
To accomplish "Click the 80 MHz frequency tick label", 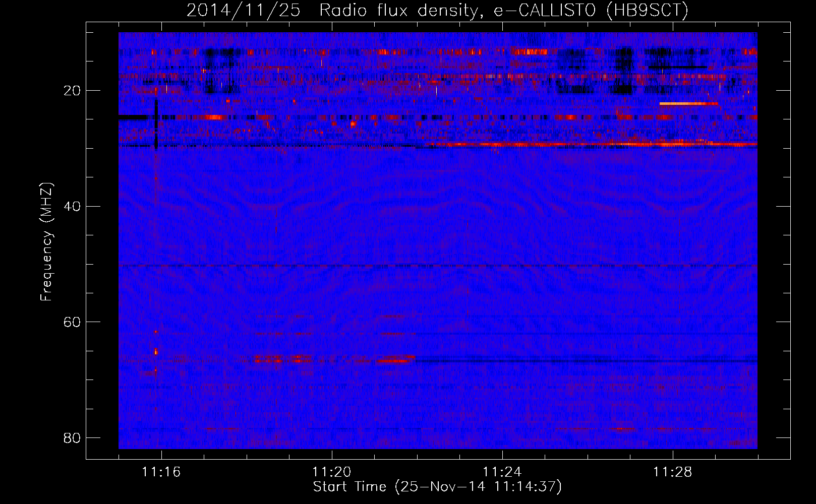I will tap(73, 437).
